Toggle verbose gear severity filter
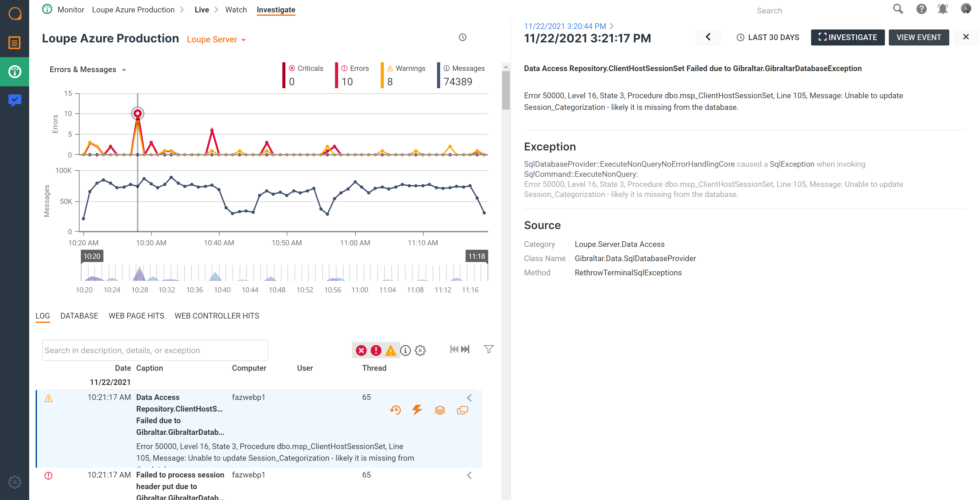The image size is (980, 500). [420, 350]
